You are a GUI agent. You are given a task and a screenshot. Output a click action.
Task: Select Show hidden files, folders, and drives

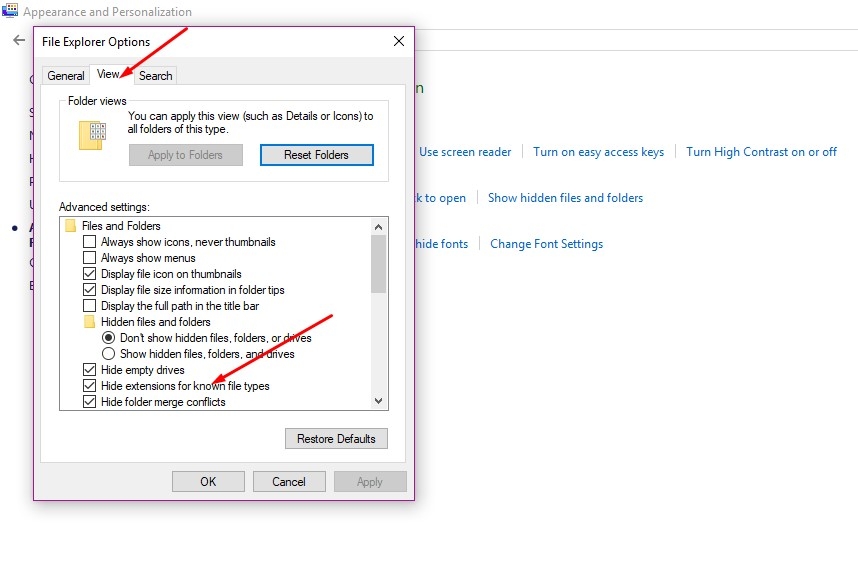pos(108,354)
